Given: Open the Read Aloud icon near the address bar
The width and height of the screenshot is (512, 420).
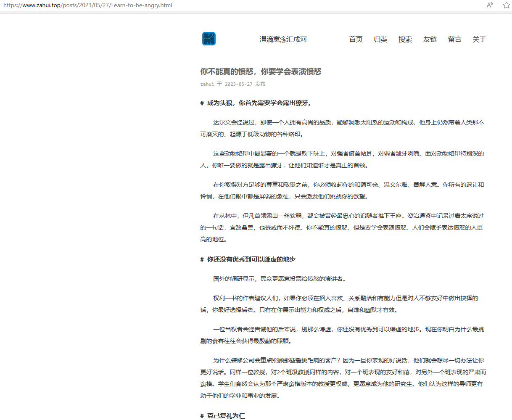Looking at the screenshot, I should click(x=489, y=5).
